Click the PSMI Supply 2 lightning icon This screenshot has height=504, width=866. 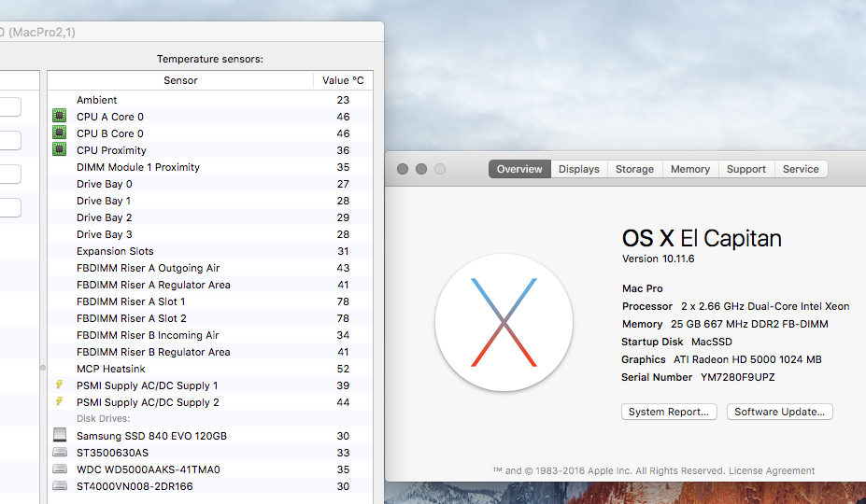point(59,401)
